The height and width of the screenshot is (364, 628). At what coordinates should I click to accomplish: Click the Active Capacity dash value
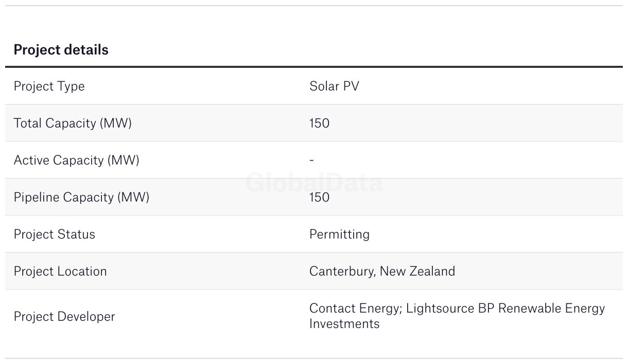point(312,160)
